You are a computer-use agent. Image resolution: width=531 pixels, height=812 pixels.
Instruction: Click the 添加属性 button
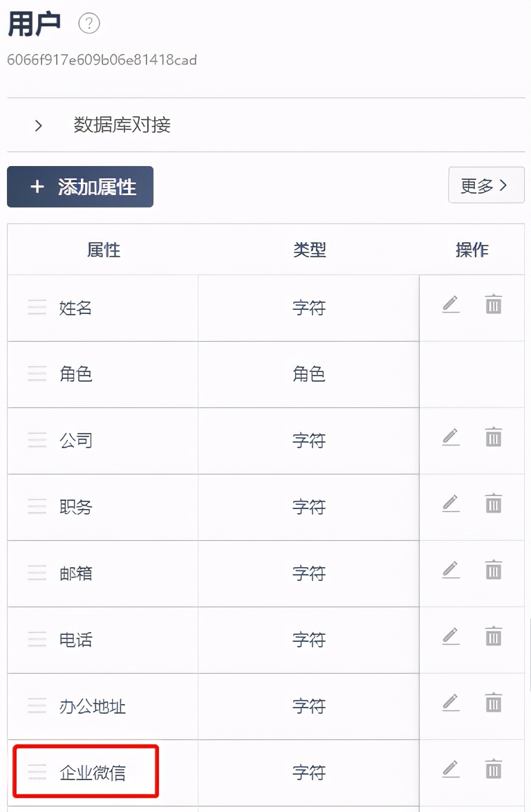pyautogui.click(x=80, y=187)
